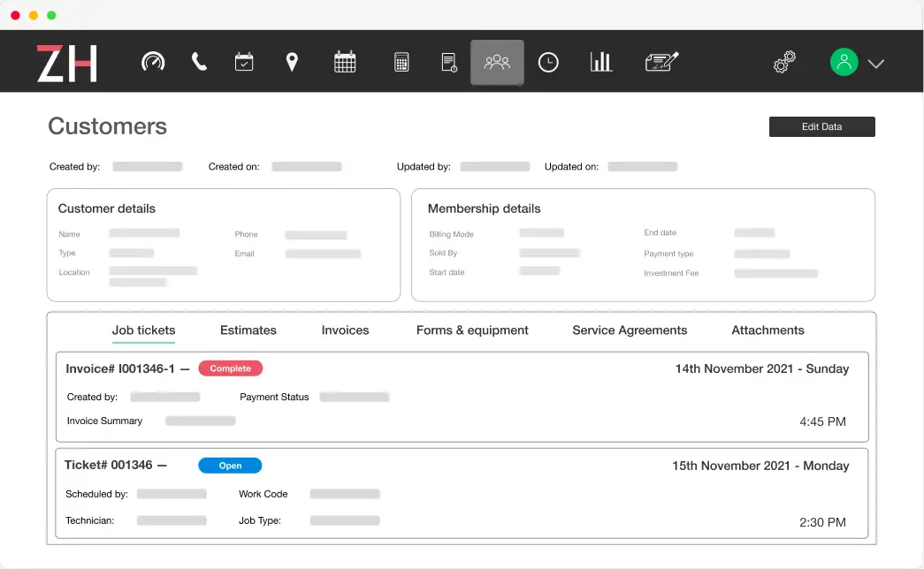
Task: Open the invoice document icon
Action: click(449, 63)
